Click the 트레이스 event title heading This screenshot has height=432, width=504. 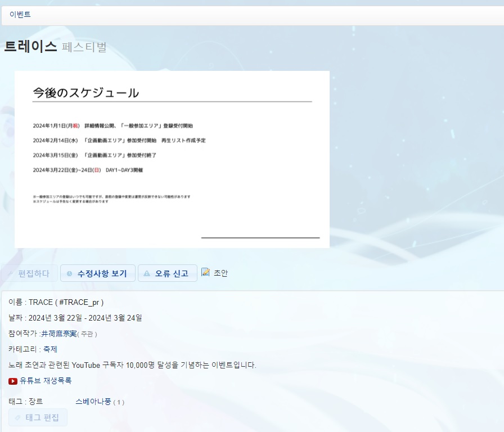point(30,47)
